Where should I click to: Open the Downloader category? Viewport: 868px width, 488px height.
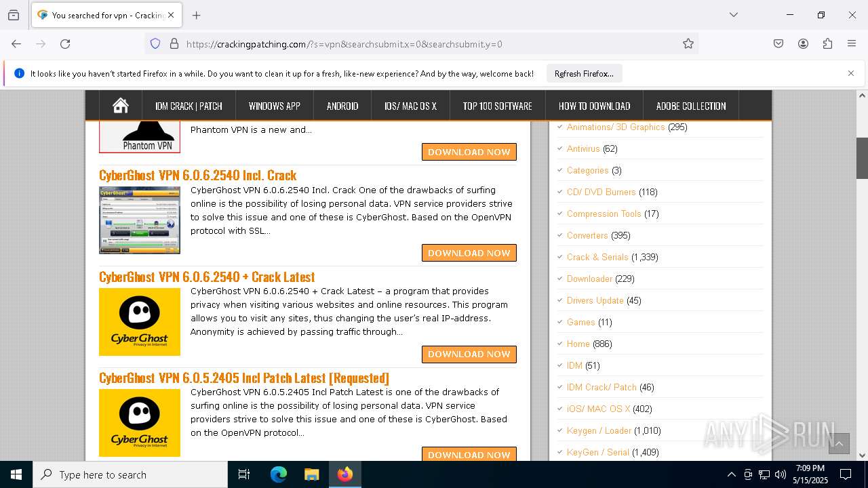pyautogui.click(x=590, y=279)
